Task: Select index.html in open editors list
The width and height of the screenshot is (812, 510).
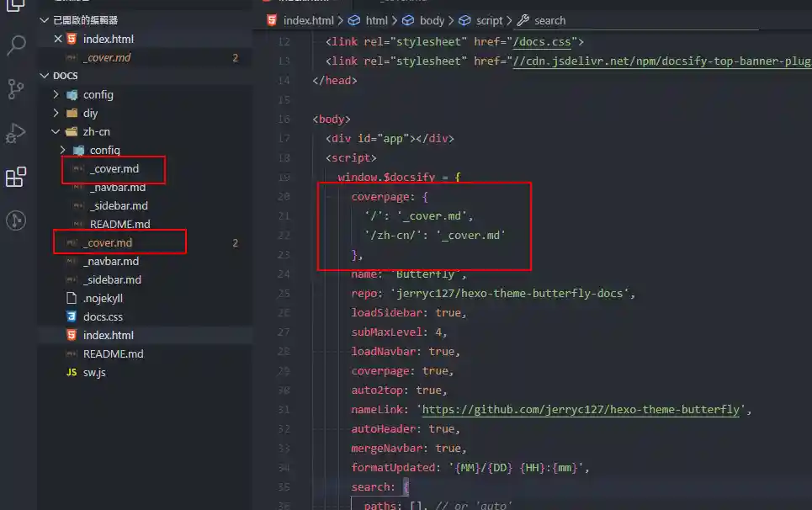Action: tap(109, 39)
